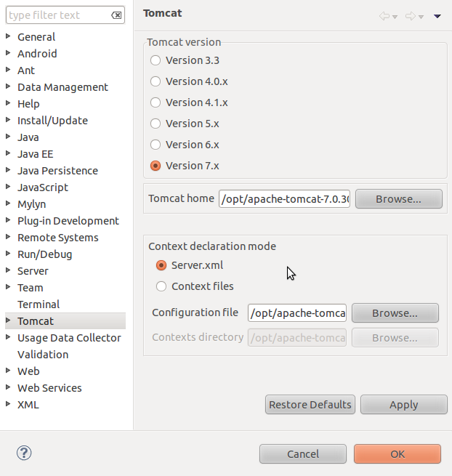Choose Context files declaration mode
The height and width of the screenshot is (476, 452).
tap(161, 286)
